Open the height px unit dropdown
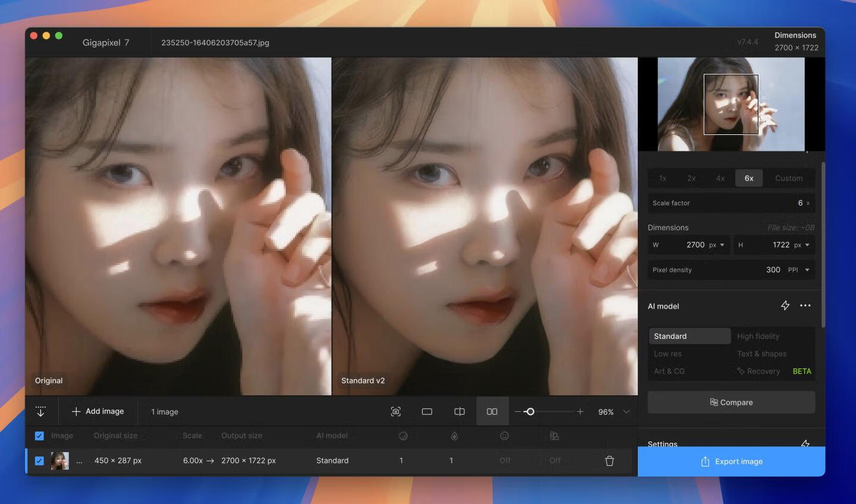 pyautogui.click(x=802, y=245)
